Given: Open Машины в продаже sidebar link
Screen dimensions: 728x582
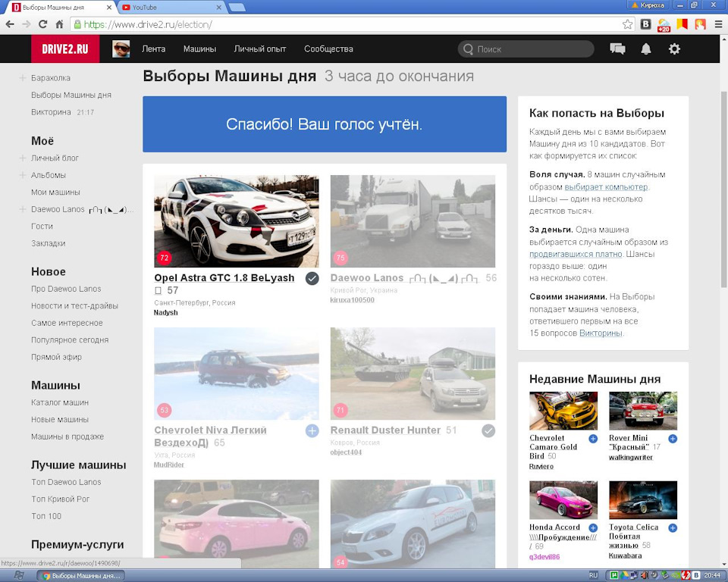Looking at the screenshot, I should click(67, 436).
